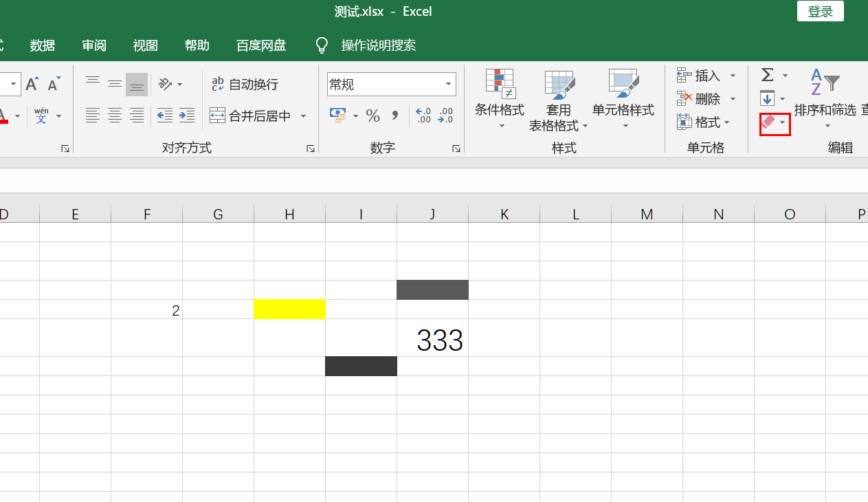Viewport: 868px width, 502px height.
Task: Open Sort and Filter (排序和筛选)
Action: pos(825,98)
